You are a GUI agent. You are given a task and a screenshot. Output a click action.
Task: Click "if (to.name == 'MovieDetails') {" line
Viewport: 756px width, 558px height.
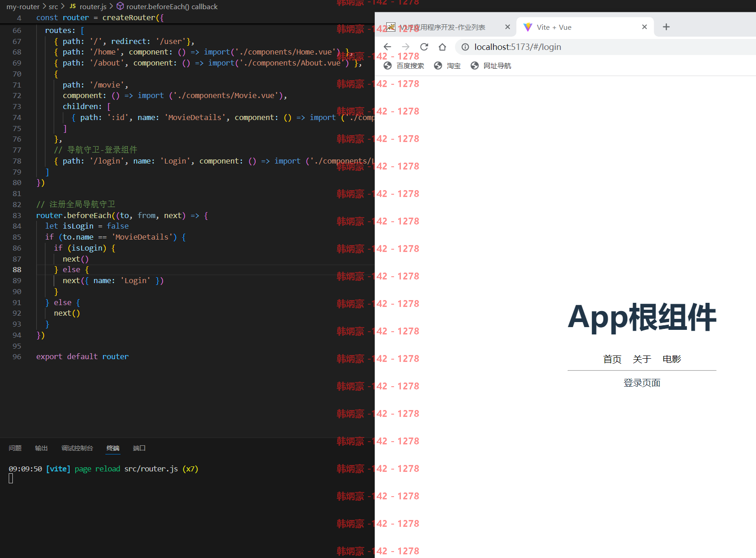115,237
